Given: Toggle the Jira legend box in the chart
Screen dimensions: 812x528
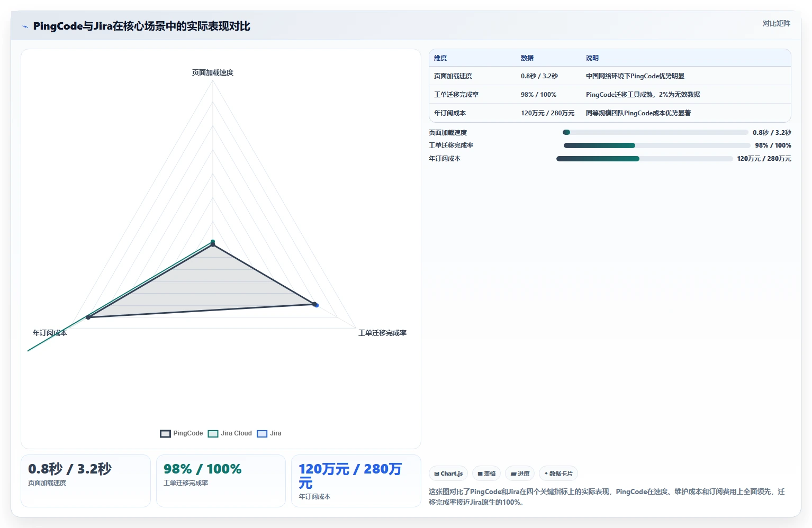Looking at the screenshot, I should click(x=262, y=434).
